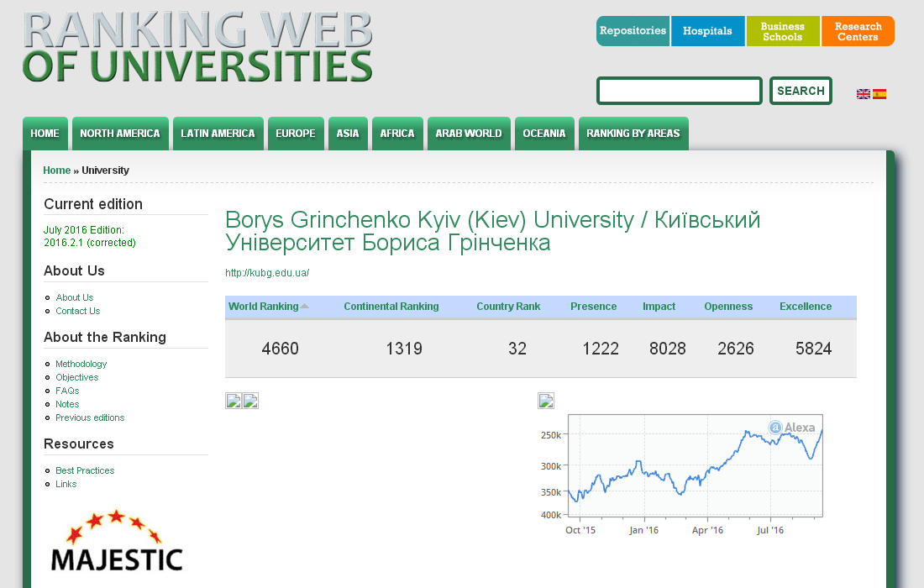The height and width of the screenshot is (588, 924).
Task: Select the Ranking by Areas tab
Action: 633,134
